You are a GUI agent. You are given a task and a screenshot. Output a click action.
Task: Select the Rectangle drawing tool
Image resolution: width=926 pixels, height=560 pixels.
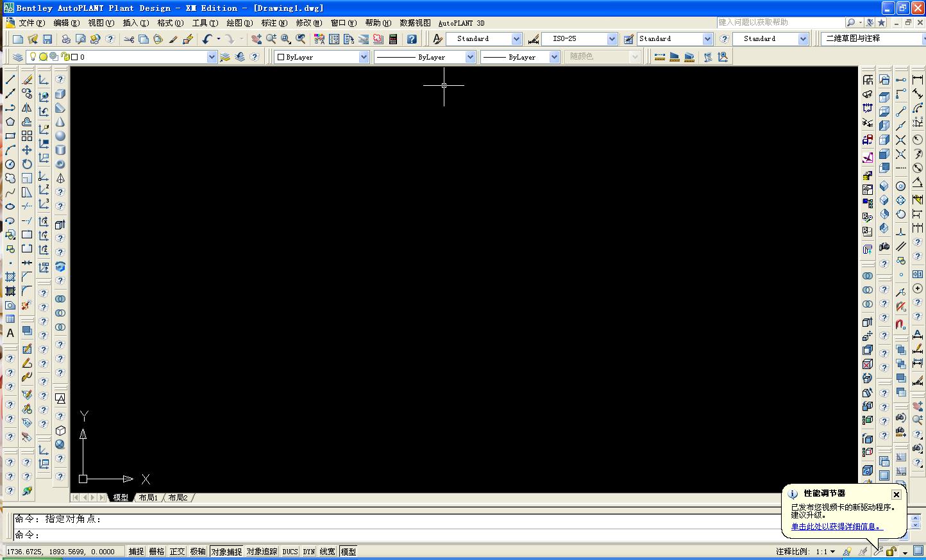click(x=10, y=136)
